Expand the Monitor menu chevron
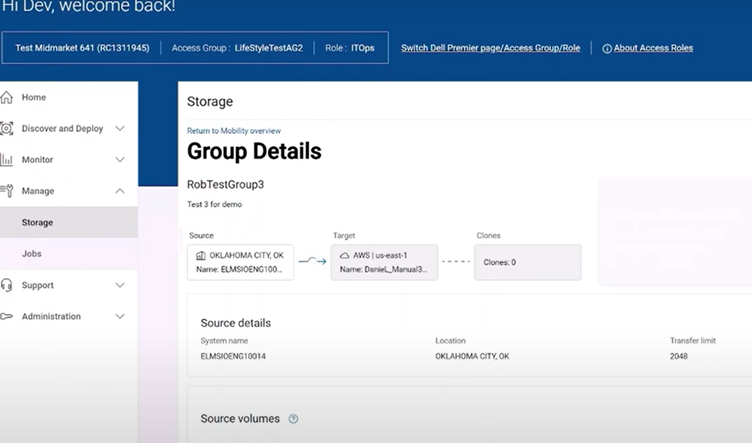 (x=120, y=160)
